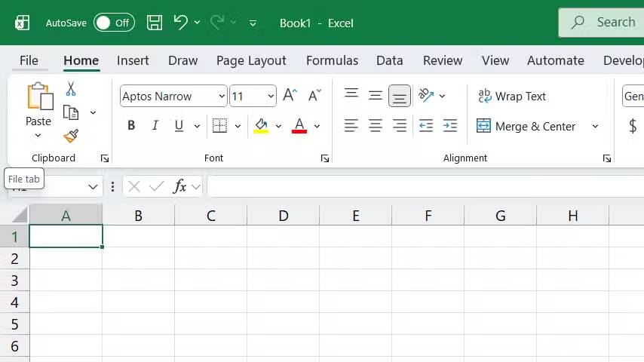Click the Save floppy disk icon
This screenshot has height=362, width=644.
(x=155, y=23)
